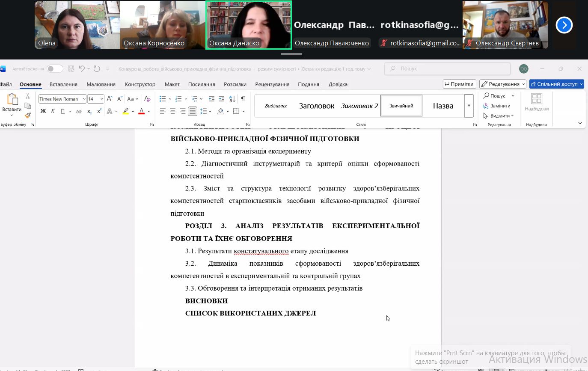Click the Undo arrow icon

tap(82, 69)
